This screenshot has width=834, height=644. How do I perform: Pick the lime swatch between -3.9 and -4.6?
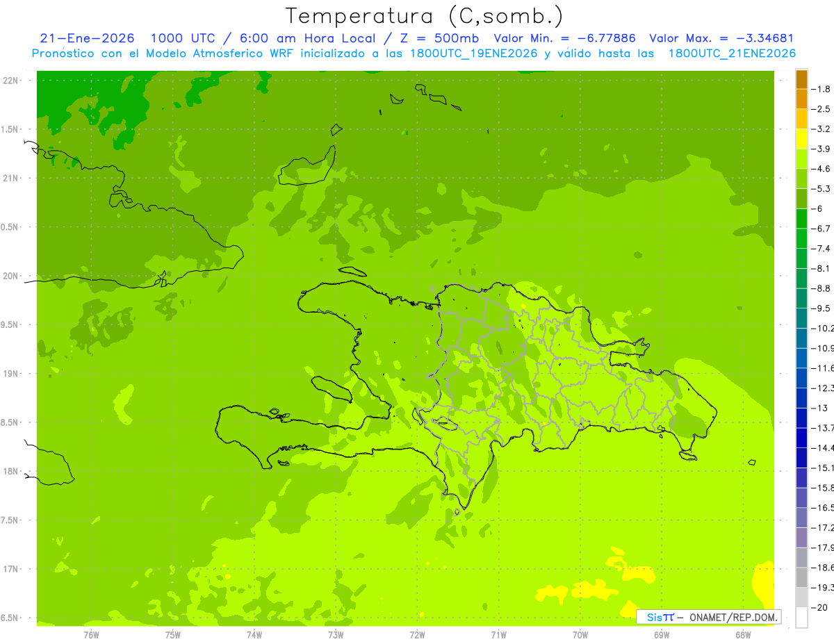point(801,158)
